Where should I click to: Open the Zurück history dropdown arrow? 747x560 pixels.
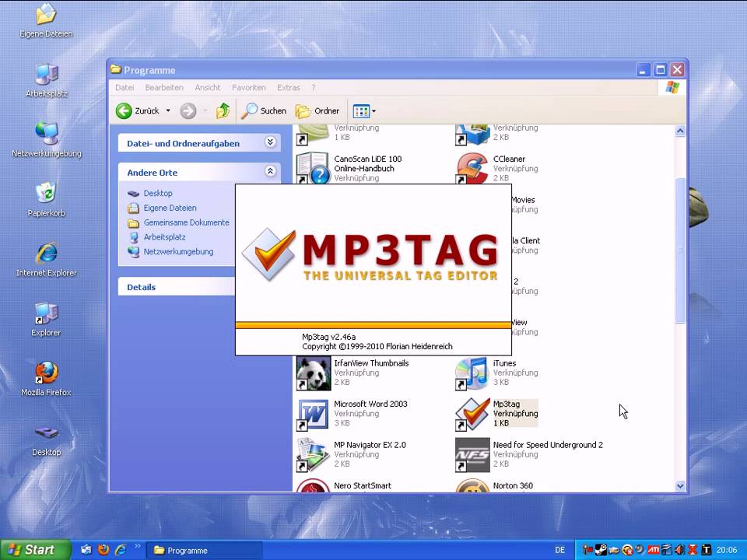point(168,111)
